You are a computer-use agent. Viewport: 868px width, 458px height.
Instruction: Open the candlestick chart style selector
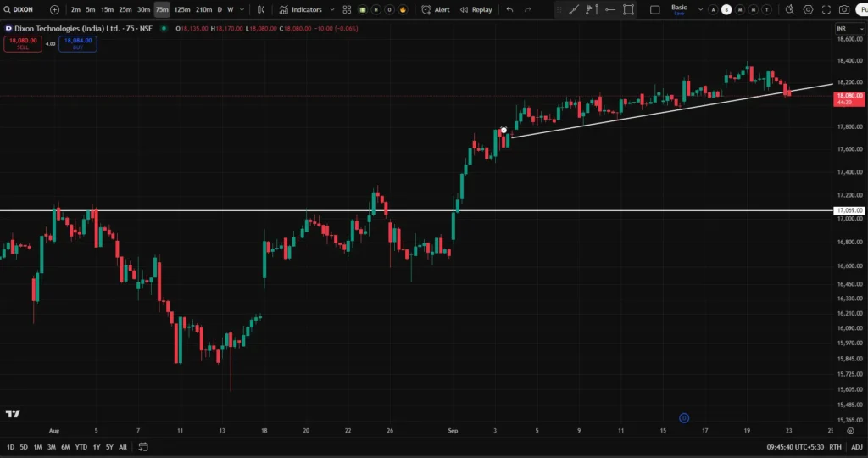click(259, 9)
